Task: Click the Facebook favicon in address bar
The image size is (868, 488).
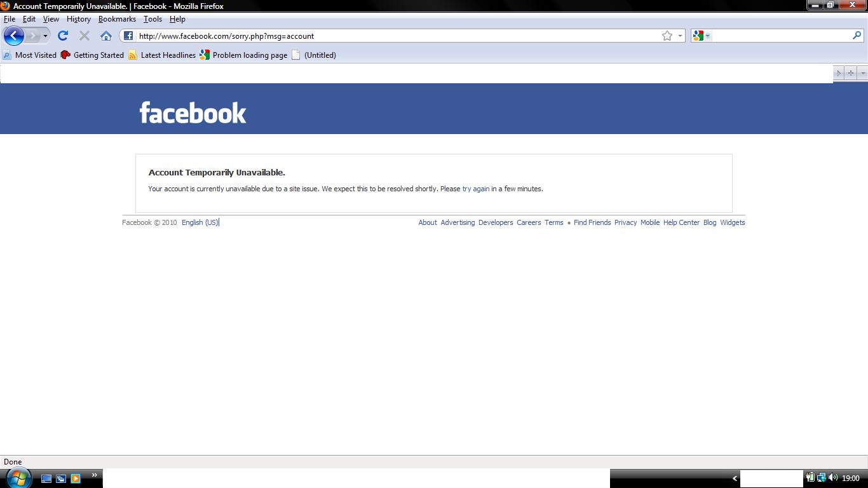Action: 128,36
